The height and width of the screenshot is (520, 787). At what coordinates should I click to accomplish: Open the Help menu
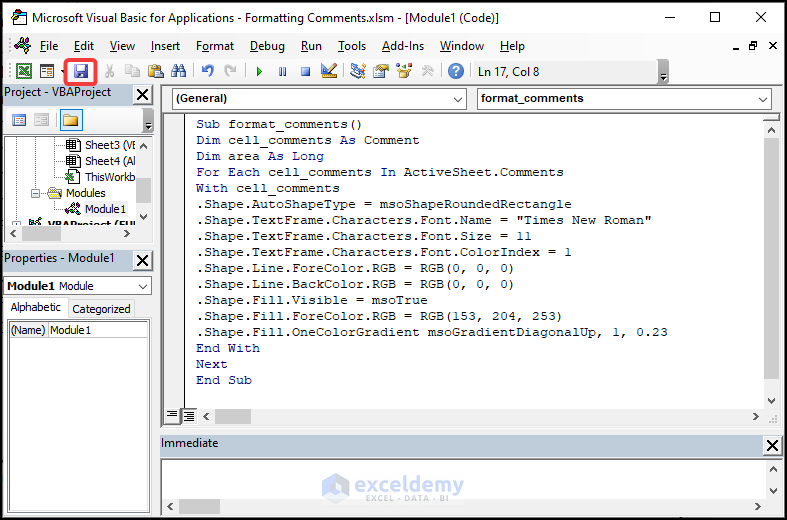[512, 46]
